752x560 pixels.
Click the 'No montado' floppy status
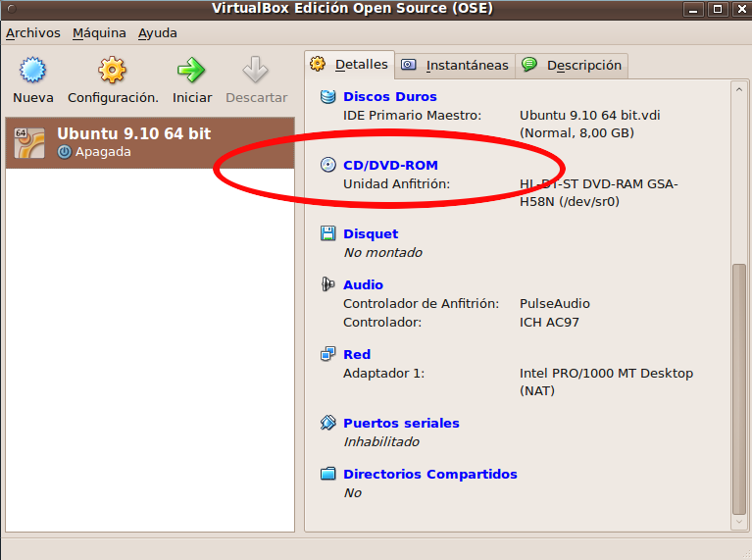(382, 252)
